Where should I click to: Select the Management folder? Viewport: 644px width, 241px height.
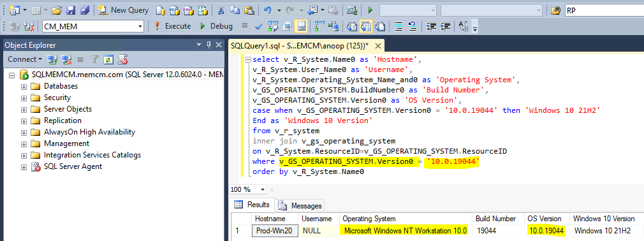66,143
